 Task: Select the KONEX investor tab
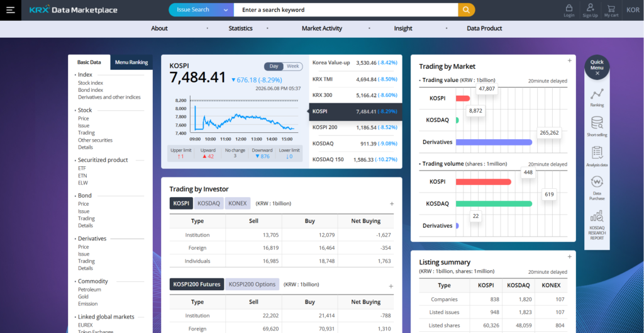coord(238,203)
